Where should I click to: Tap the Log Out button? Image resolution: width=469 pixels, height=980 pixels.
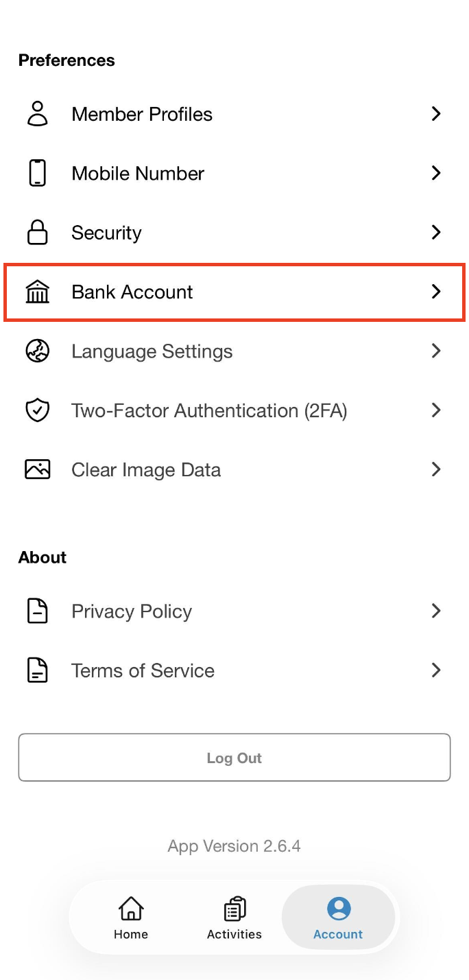234,758
